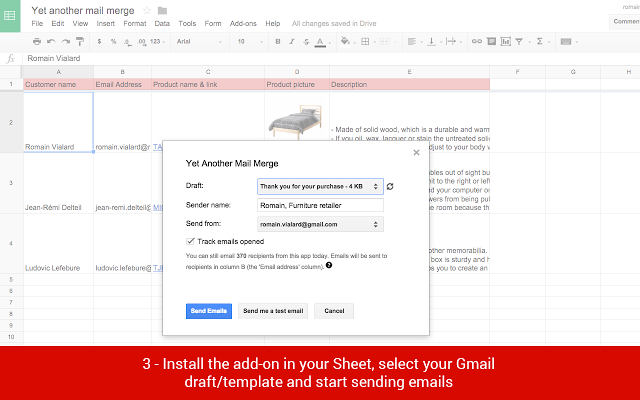Open the Format menu

135,24
